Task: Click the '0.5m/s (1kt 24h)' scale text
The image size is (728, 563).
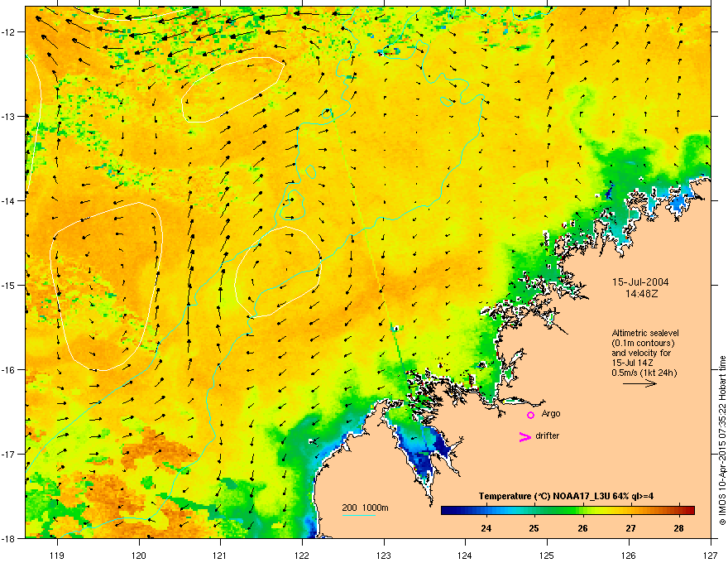Action: pyautogui.click(x=644, y=373)
